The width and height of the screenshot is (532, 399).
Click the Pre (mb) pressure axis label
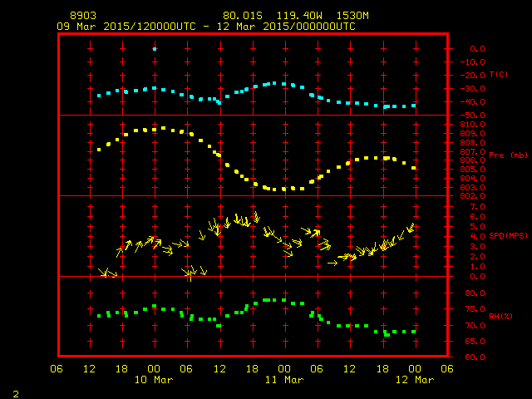click(508, 155)
